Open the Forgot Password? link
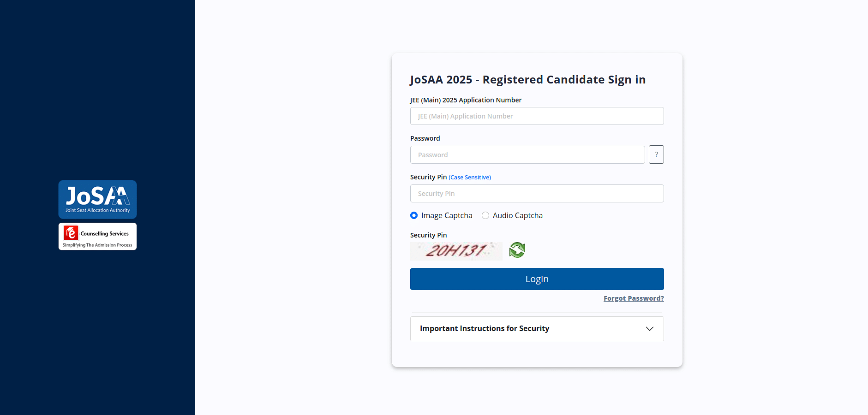This screenshot has width=868, height=415. [634, 298]
